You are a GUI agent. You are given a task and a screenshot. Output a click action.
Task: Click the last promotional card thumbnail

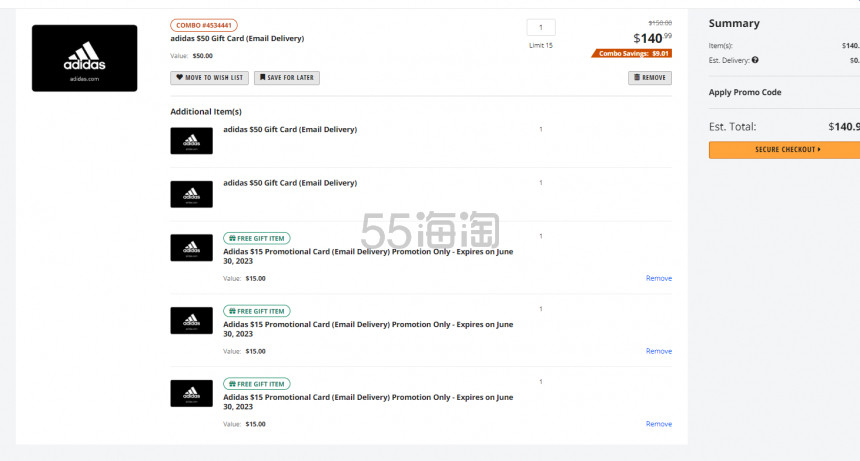[x=191, y=393]
